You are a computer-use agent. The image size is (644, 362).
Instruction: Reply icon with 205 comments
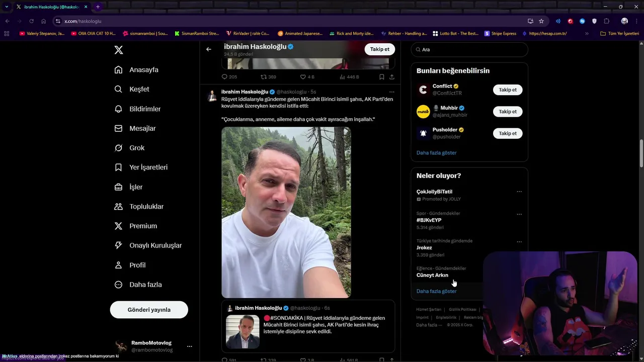tap(225, 77)
